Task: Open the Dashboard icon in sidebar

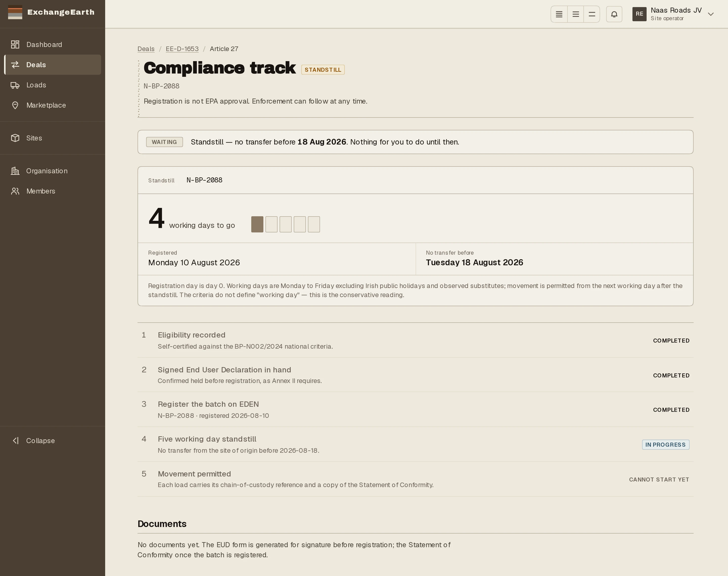Action: (x=15, y=44)
